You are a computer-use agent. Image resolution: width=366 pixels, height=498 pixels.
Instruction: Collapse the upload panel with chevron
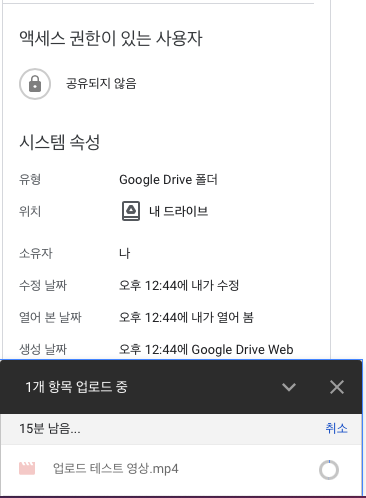coord(289,387)
